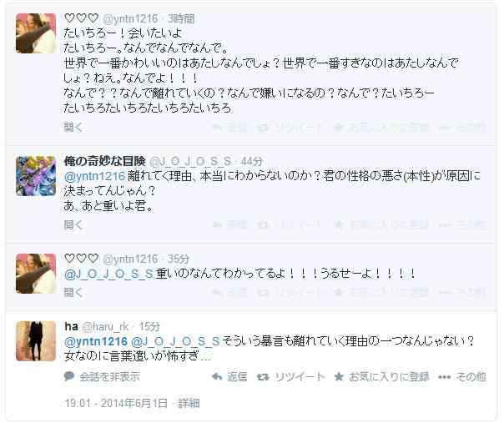Click the reply arrow icon on ha's tweet
Screen dimensions: 504x423
217,376
